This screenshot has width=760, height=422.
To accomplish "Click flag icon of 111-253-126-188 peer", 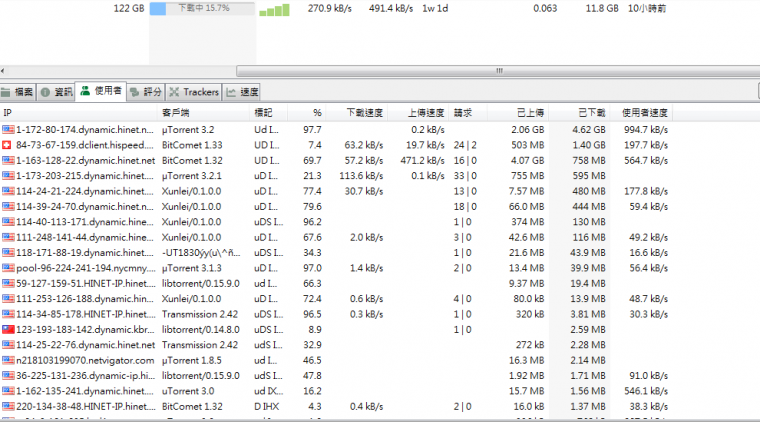I will (8, 298).
